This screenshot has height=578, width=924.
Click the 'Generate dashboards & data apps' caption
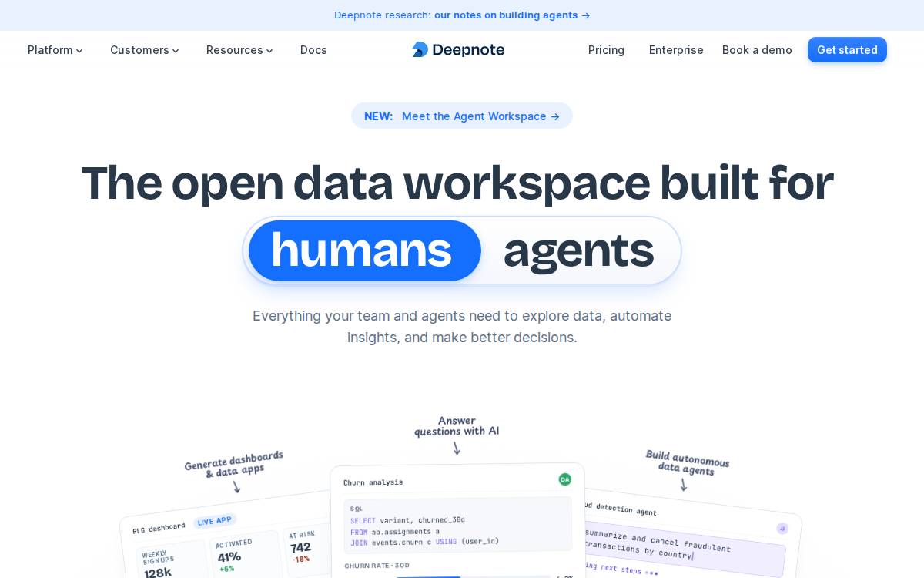point(234,464)
